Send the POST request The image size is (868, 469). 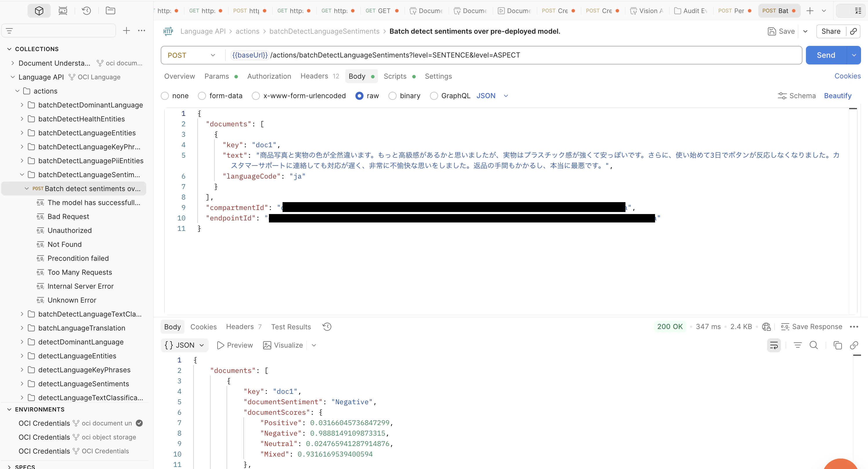(x=826, y=55)
